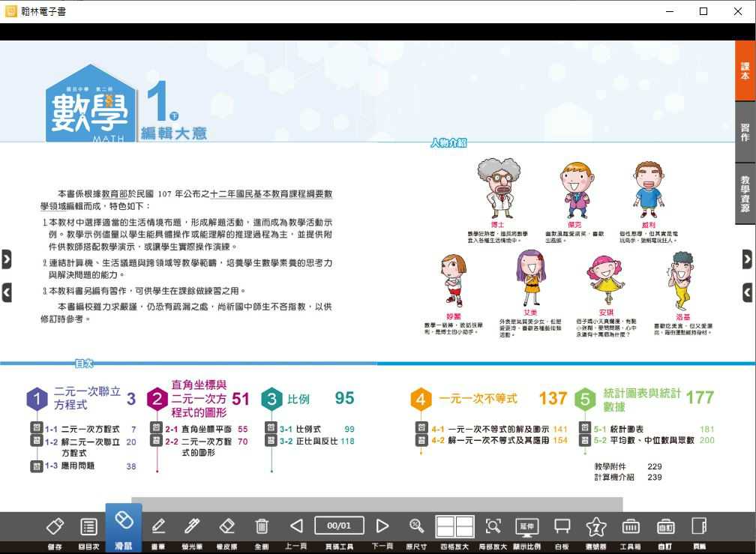Image resolution: width=756 pixels, height=554 pixels.
Task: Click the 習 icon beside section 3-1 比例式
Action: click(x=271, y=428)
